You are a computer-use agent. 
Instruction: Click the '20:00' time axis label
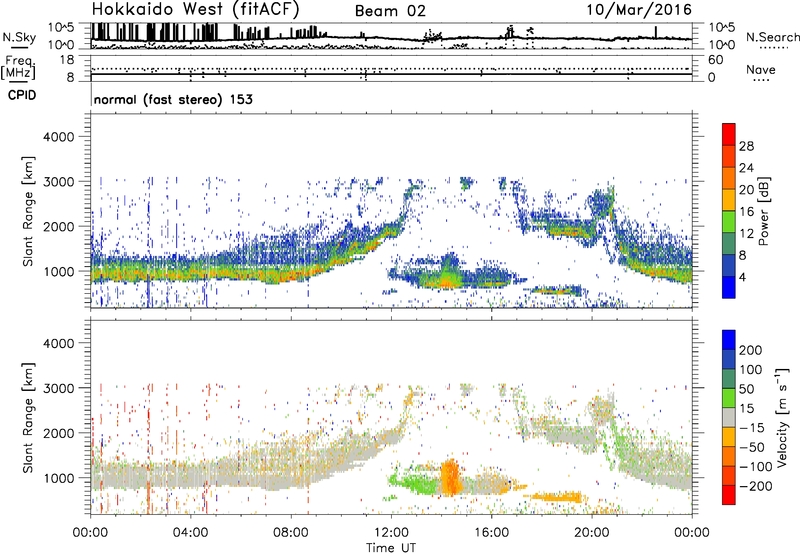[x=591, y=533]
